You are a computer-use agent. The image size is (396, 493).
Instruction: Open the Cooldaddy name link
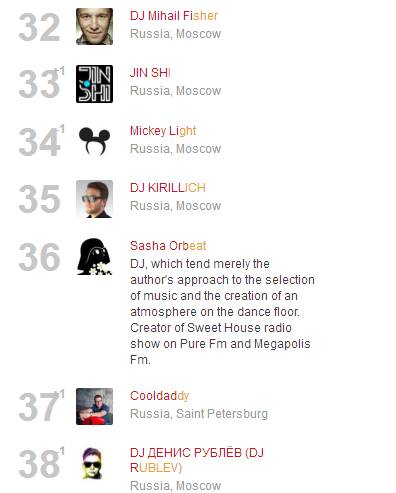point(159,396)
